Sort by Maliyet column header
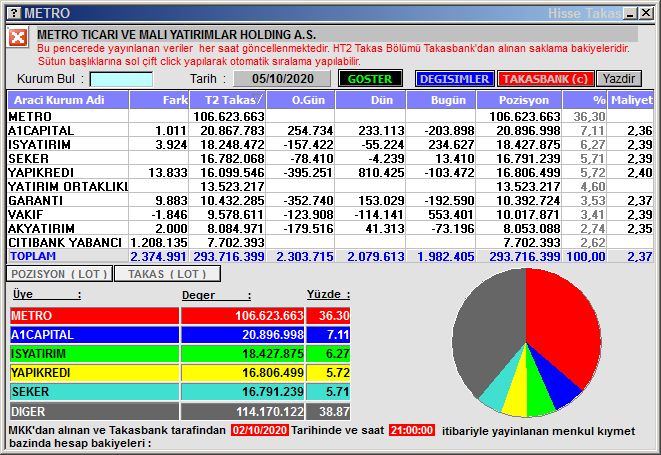Image resolution: width=661 pixels, height=455 pixels. (631, 100)
